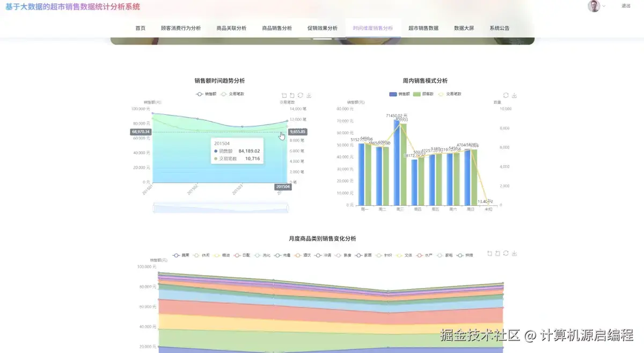Click the 201504 axis pointer label
The height and width of the screenshot is (353, 644).
pyautogui.click(x=283, y=187)
